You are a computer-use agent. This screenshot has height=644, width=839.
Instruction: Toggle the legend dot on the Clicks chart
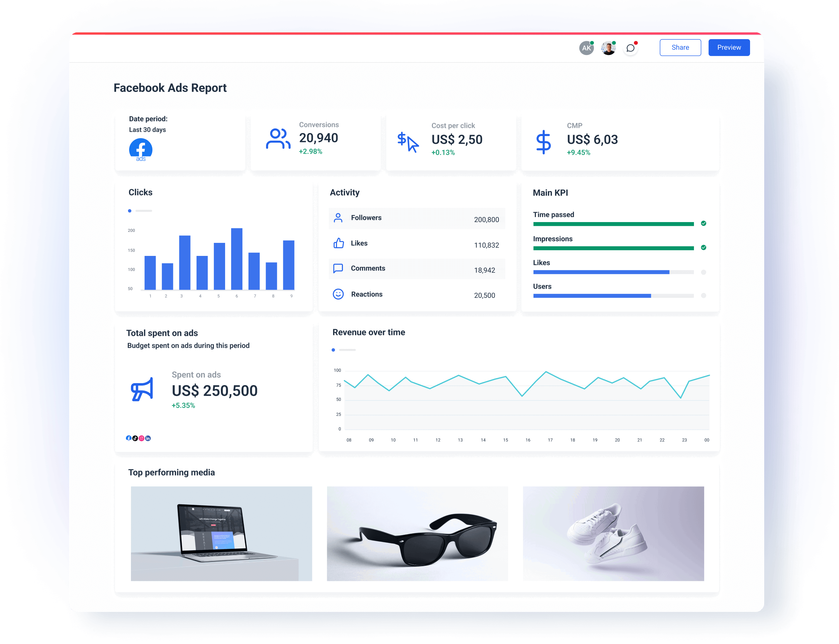(x=130, y=211)
